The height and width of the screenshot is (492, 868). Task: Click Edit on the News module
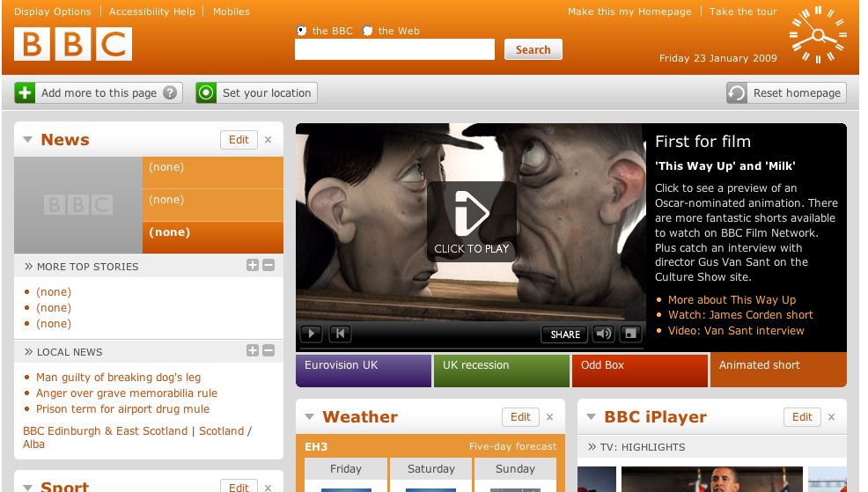239,140
